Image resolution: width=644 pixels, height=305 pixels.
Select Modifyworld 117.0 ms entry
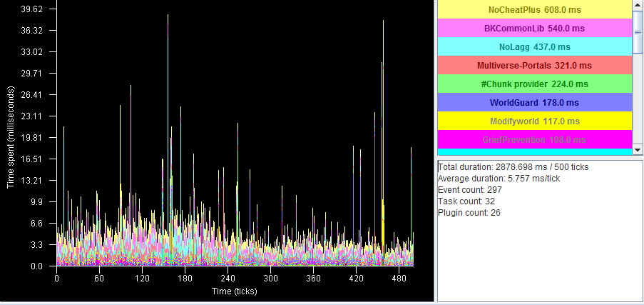pyautogui.click(x=534, y=121)
